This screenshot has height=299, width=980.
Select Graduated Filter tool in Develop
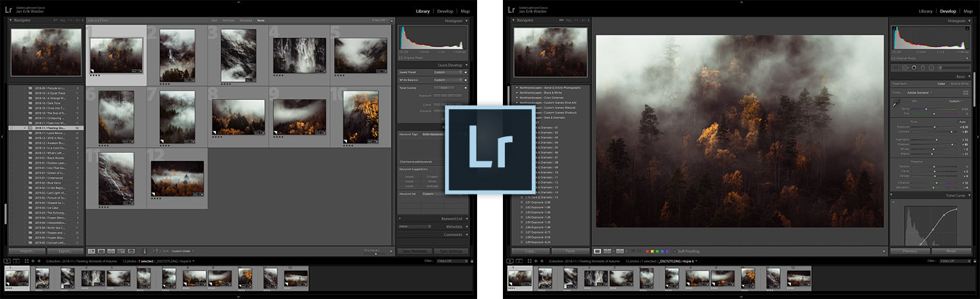click(x=923, y=68)
